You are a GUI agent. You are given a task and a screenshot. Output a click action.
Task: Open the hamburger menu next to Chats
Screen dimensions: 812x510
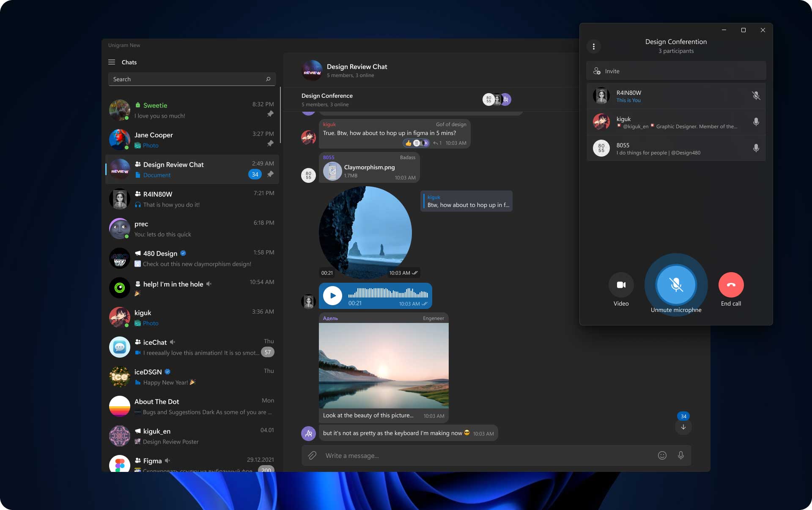pos(112,62)
